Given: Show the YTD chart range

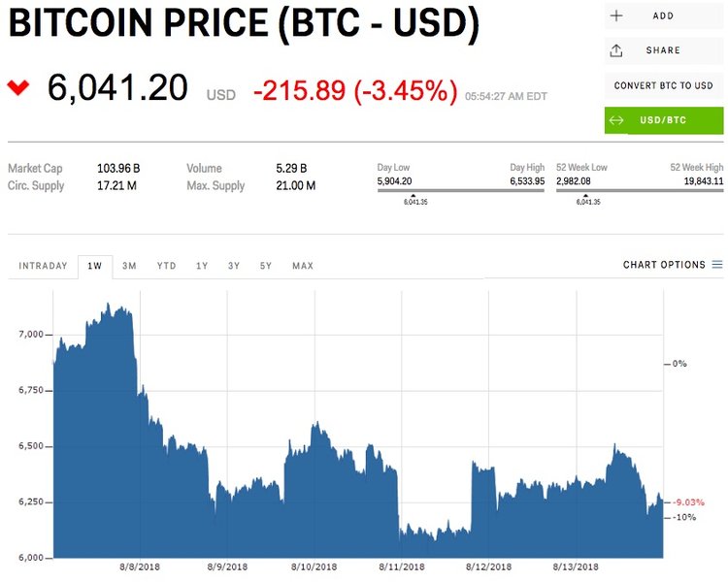Looking at the screenshot, I should pos(166,266).
